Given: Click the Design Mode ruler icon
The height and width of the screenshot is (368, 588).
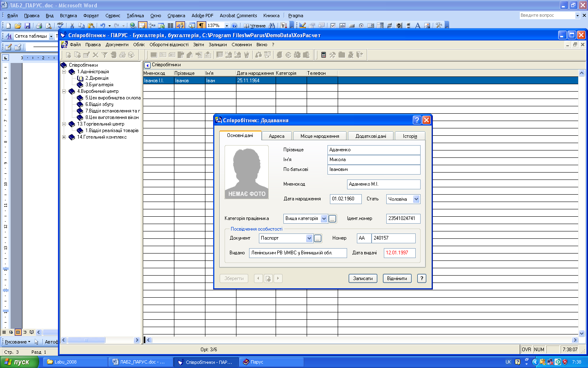Looking at the screenshot, I should pyautogui.click(x=303, y=25).
